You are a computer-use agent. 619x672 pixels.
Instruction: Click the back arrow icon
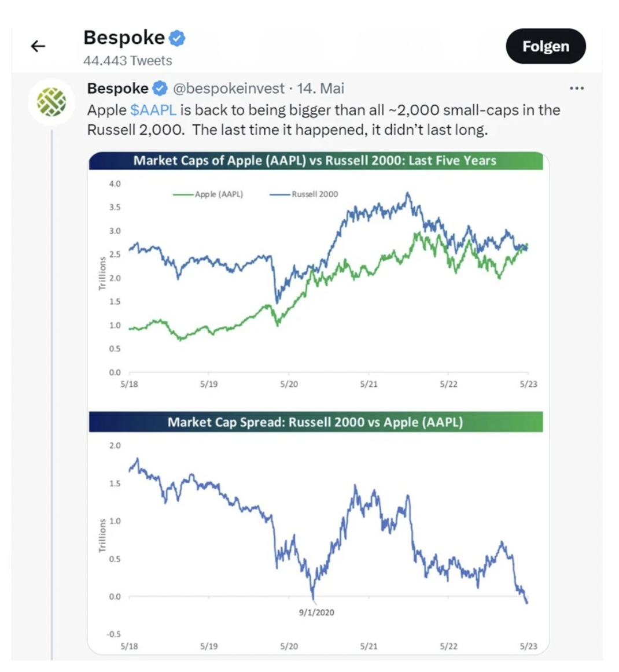(x=38, y=46)
